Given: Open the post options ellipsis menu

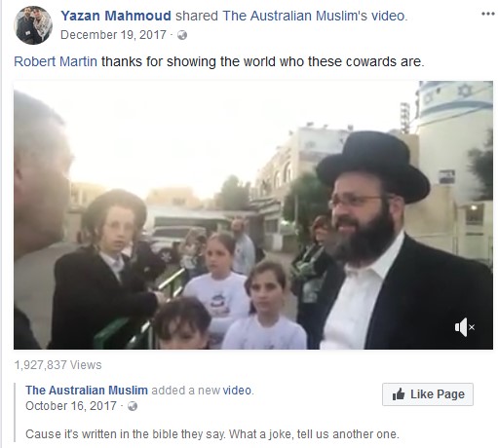Looking at the screenshot, I should (x=487, y=14).
